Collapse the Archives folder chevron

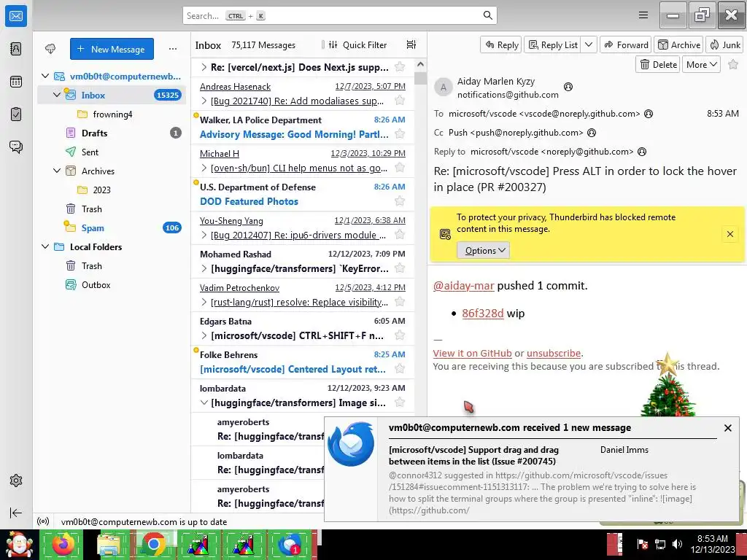pos(57,171)
